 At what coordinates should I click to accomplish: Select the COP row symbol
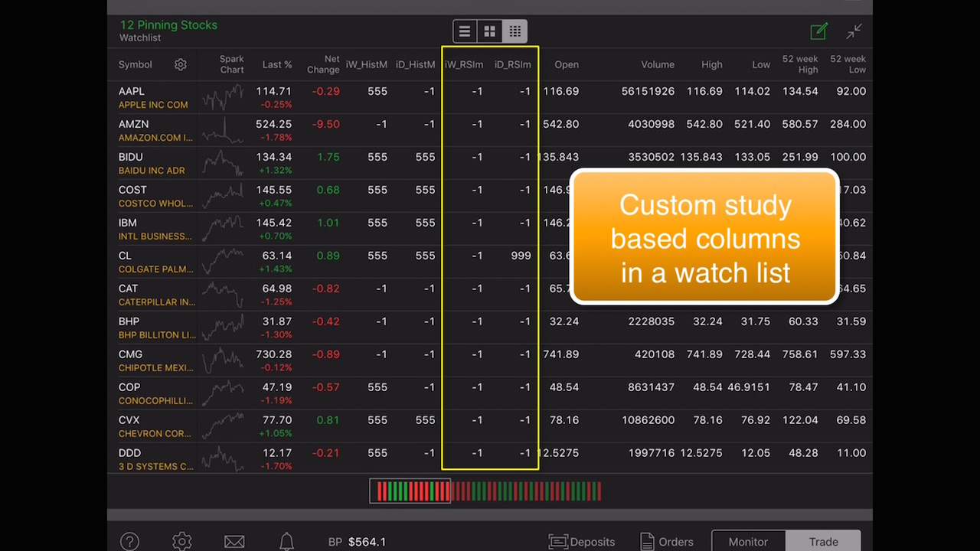click(129, 387)
